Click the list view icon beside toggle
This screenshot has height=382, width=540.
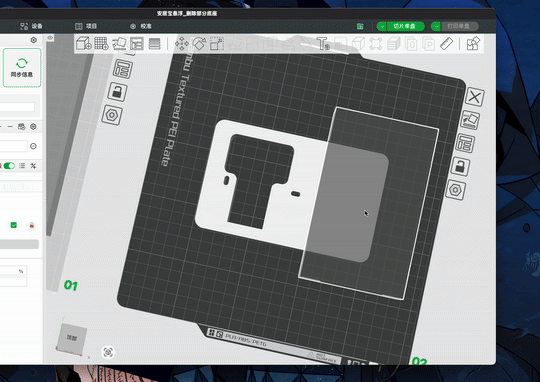tap(22, 166)
